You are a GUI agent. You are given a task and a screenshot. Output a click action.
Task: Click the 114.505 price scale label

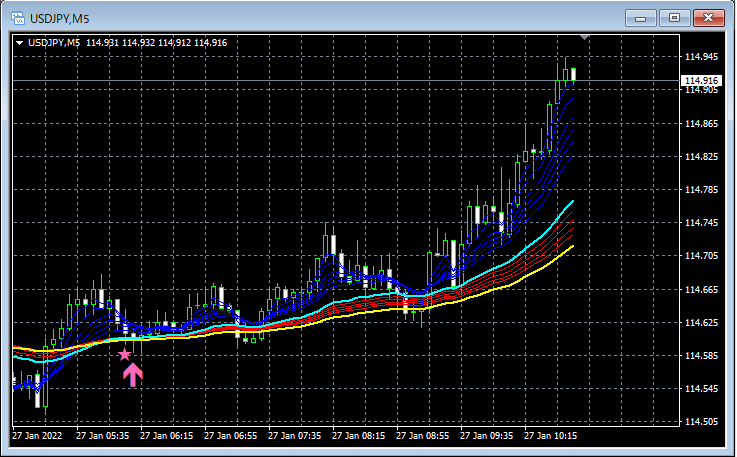pyautogui.click(x=701, y=422)
